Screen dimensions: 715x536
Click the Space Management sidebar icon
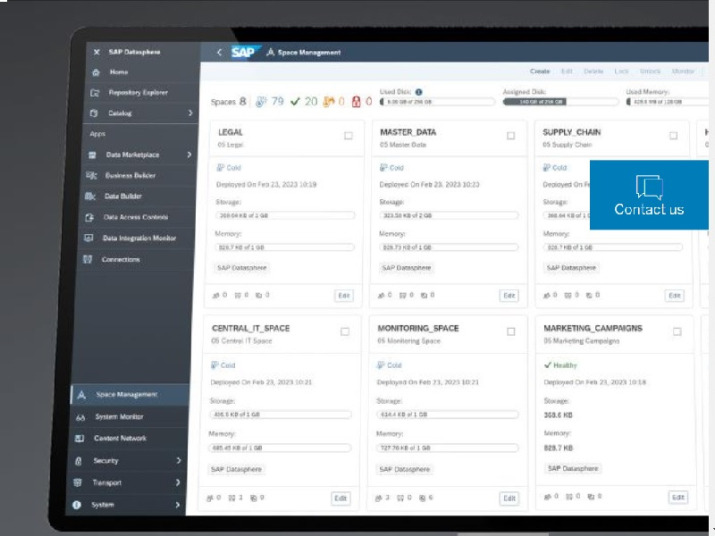81,395
